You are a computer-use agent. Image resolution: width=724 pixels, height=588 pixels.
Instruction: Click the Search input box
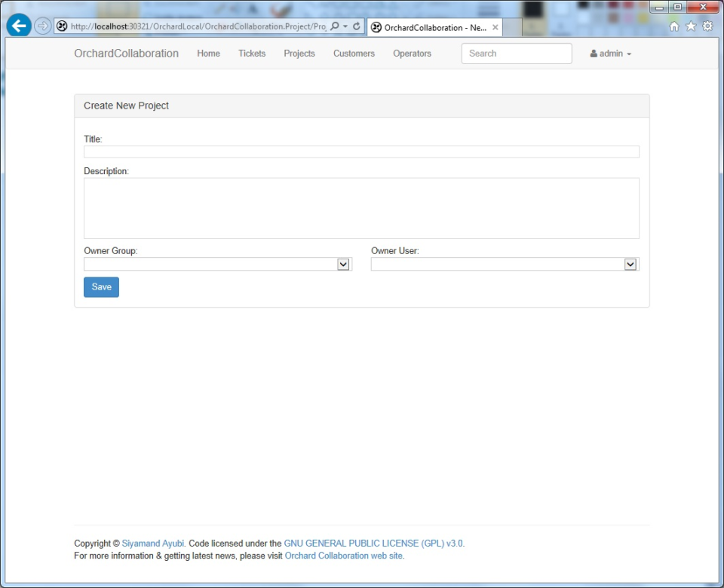[517, 54]
